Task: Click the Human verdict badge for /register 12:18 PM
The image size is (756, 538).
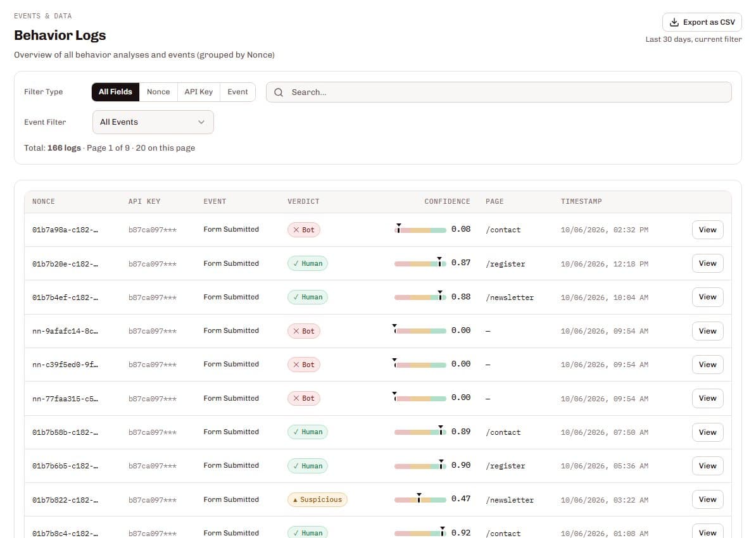Action: tap(308, 264)
